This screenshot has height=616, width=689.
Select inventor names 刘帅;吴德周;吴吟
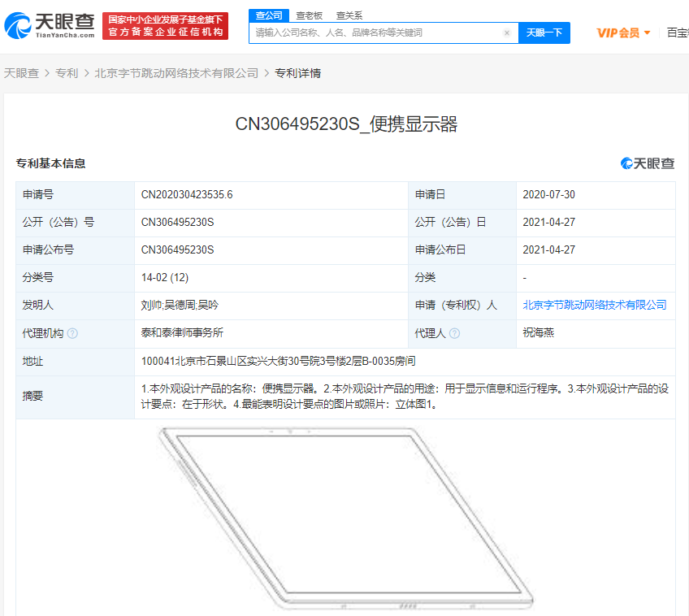pos(180,305)
